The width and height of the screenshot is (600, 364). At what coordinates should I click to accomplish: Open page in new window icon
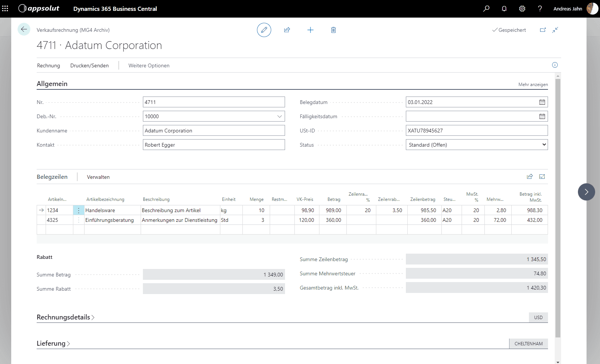coord(543,30)
